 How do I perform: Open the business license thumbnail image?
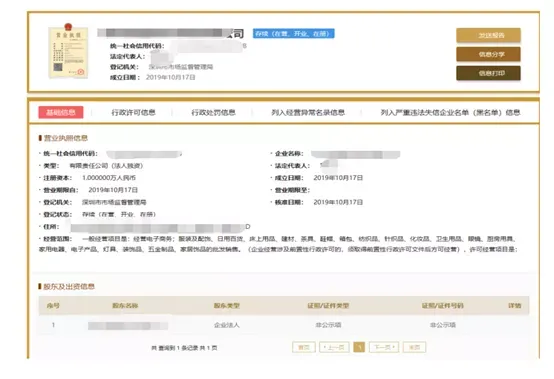(68, 51)
